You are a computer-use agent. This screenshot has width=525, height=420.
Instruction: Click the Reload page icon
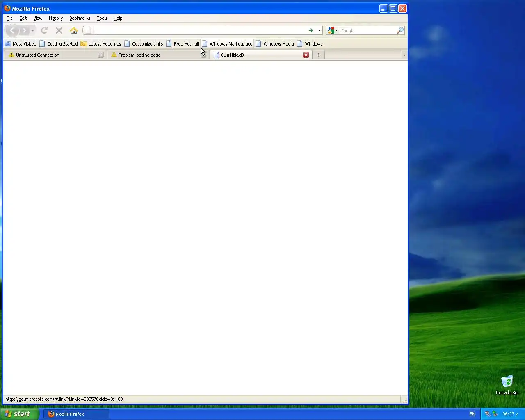point(44,30)
